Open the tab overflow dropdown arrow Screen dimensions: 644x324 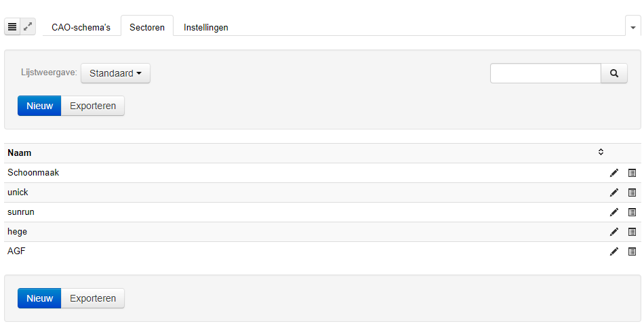[x=633, y=28]
